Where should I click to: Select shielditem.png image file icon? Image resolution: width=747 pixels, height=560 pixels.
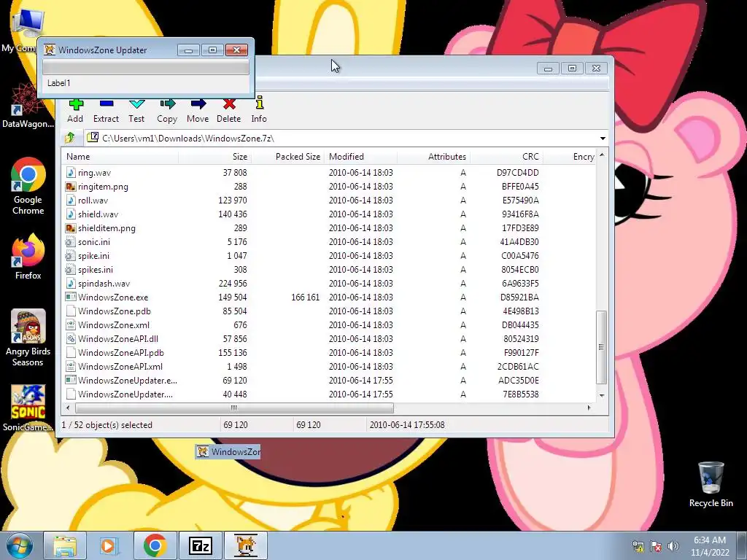point(71,228)
